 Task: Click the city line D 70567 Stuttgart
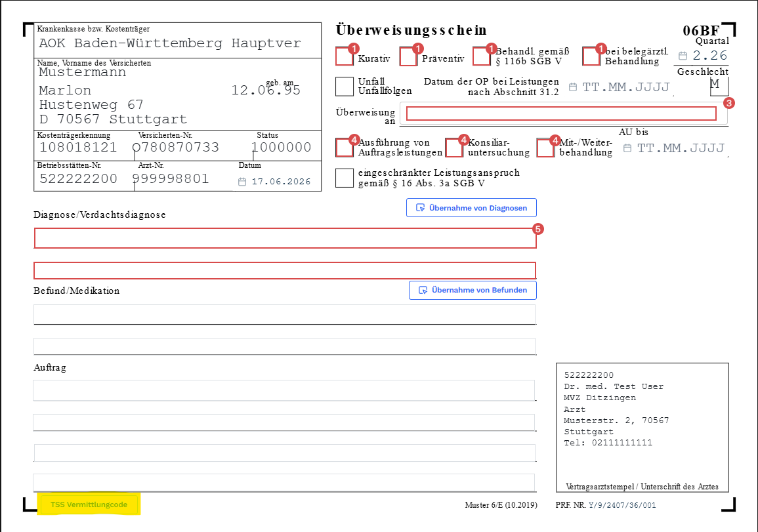pos(113,119)
